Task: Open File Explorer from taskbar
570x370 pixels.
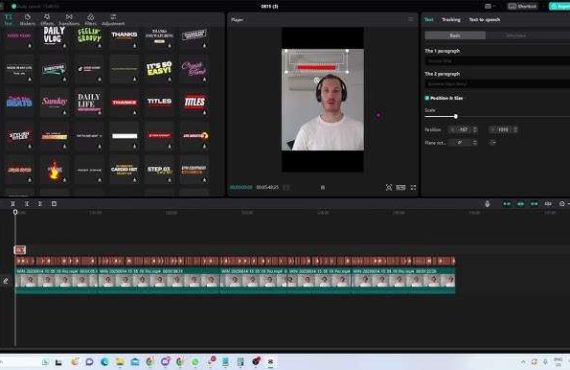Action: pos(119,362)
